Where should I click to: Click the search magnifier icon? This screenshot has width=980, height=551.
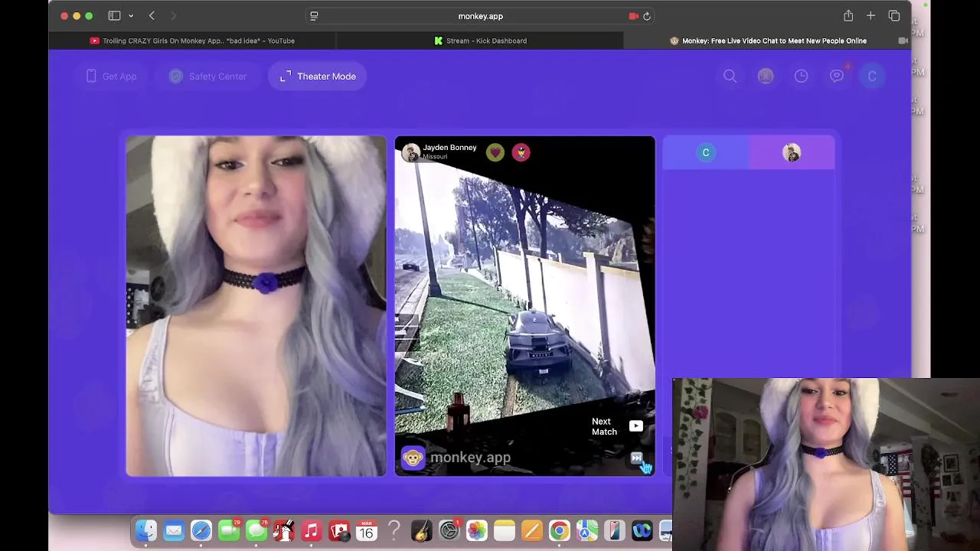point(730,76)
